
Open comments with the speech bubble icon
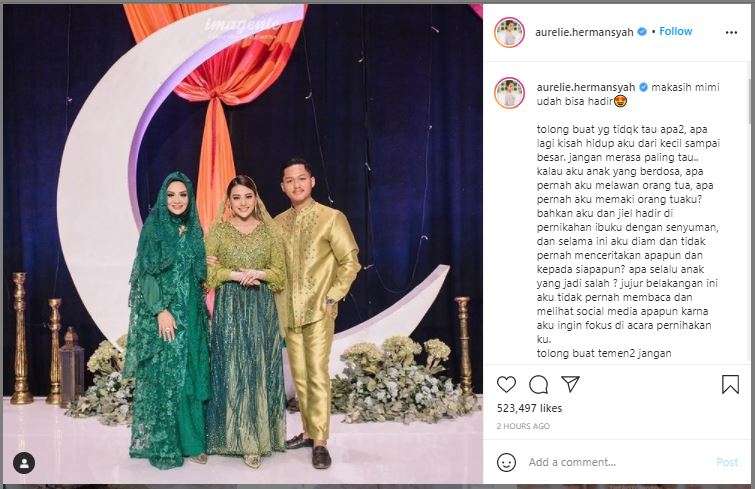click(x=538, y=385)
